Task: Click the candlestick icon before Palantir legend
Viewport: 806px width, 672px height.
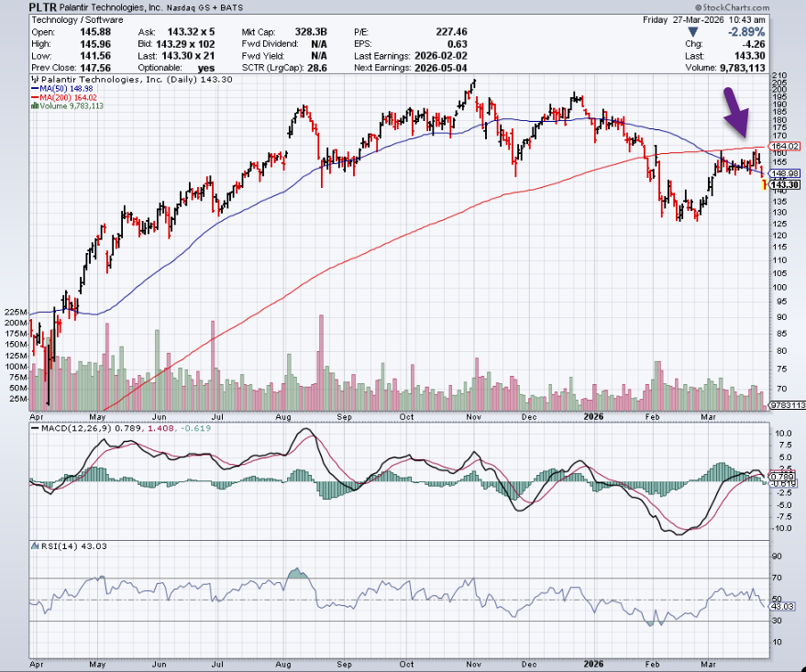Action: click(x=34, y=80)
